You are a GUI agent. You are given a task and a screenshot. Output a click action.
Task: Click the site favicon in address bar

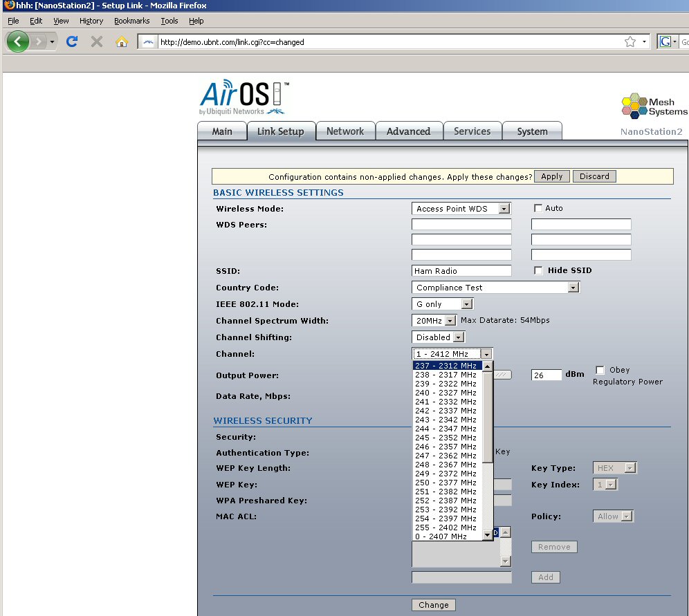click(x=148, y=42)
